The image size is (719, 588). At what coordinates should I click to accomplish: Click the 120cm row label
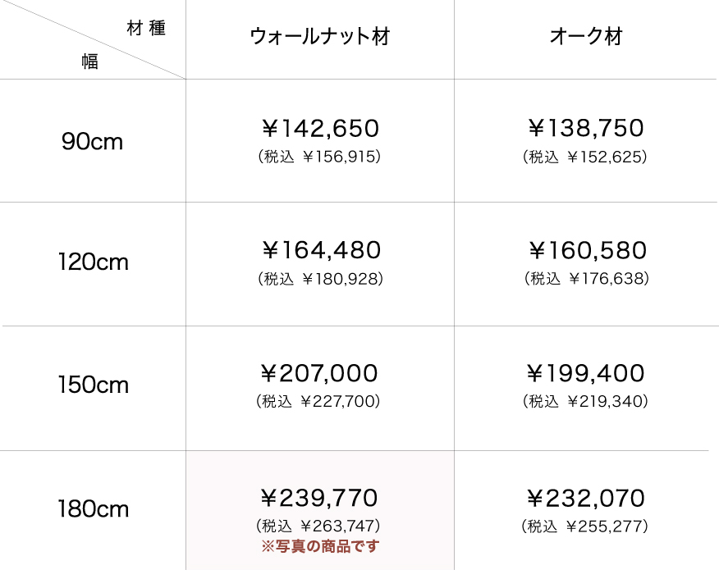(93, 263)
